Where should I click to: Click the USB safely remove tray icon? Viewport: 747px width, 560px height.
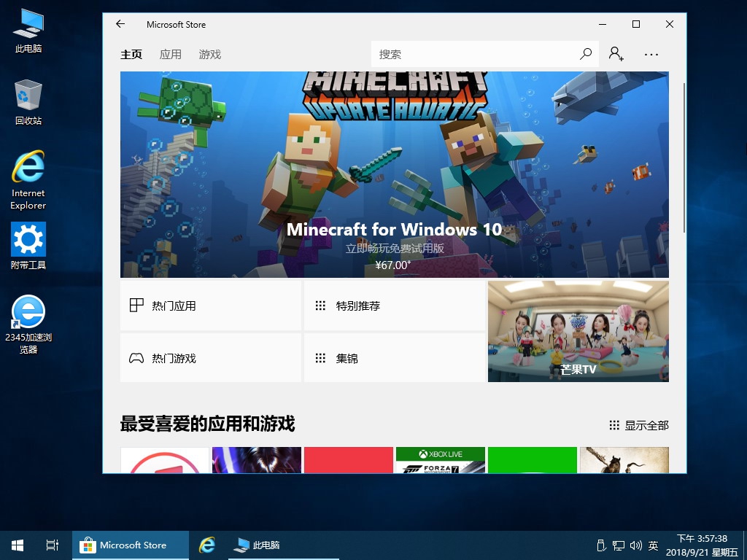pos(601,545)
